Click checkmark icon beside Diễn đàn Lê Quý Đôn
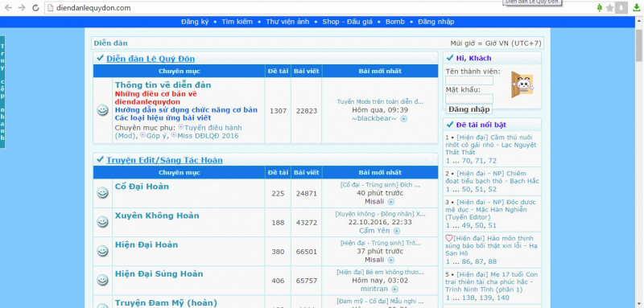Image resolution: width=644 pixels, height=308 pixels. [100, 58]
